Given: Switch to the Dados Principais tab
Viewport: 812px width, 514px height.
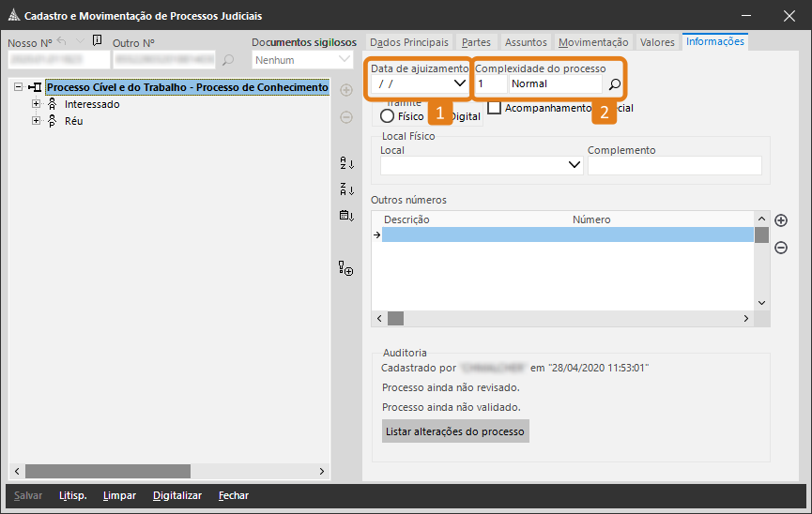Looking at the screenshot, I should point(408,42).
